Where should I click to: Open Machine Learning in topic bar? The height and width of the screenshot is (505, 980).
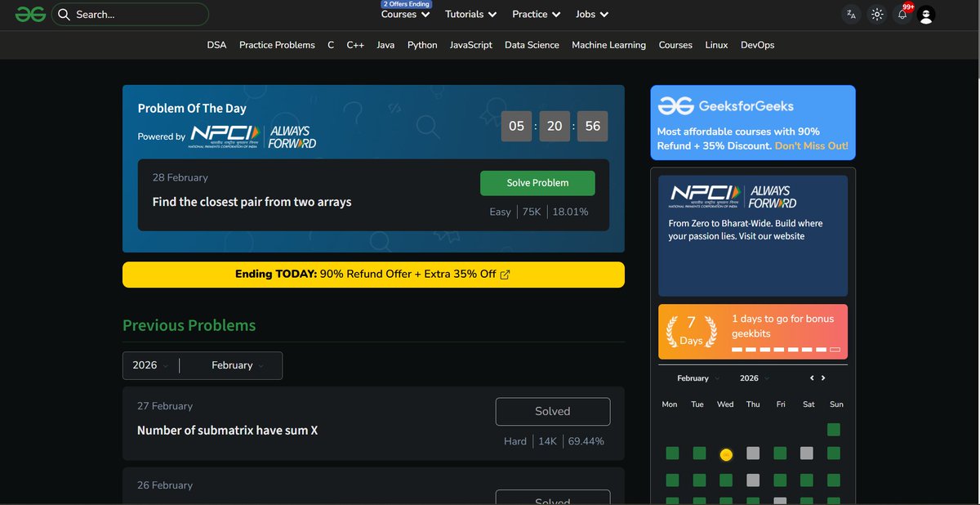tap(608, 45)
